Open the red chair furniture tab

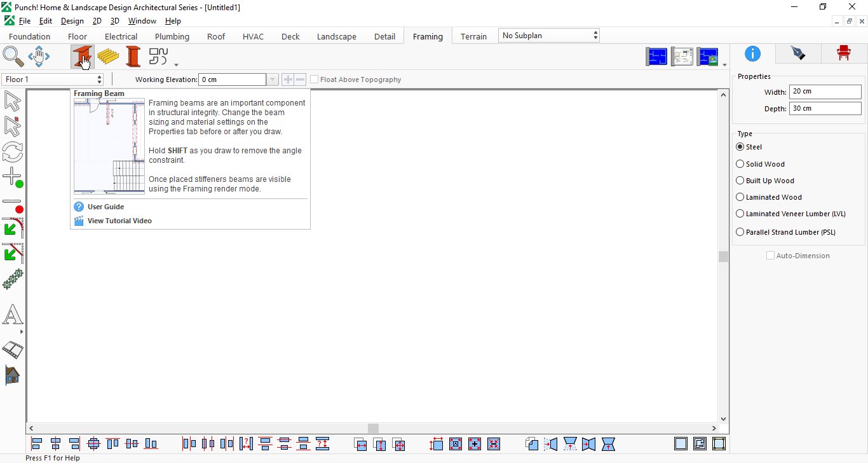pyautogui.click(x=844, y=53)
